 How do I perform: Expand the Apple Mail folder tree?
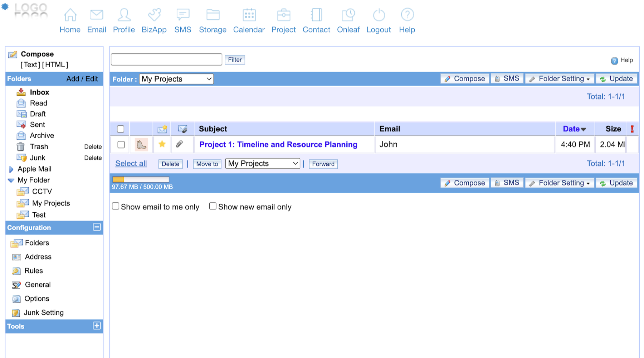(x=11, y=169)
